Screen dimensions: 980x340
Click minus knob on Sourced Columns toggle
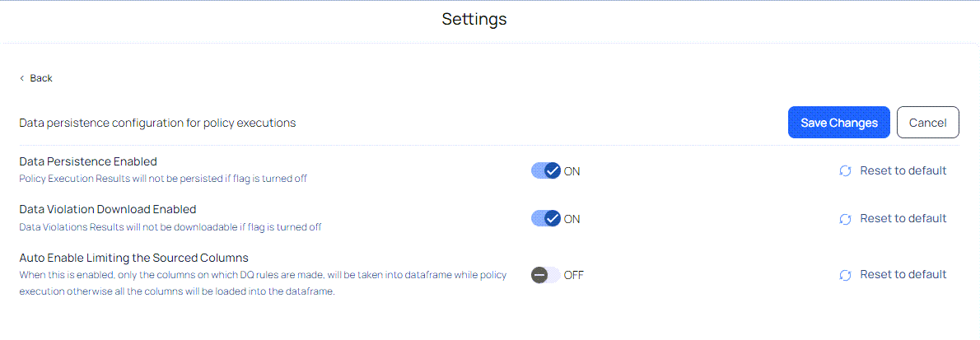pos(540,275)
